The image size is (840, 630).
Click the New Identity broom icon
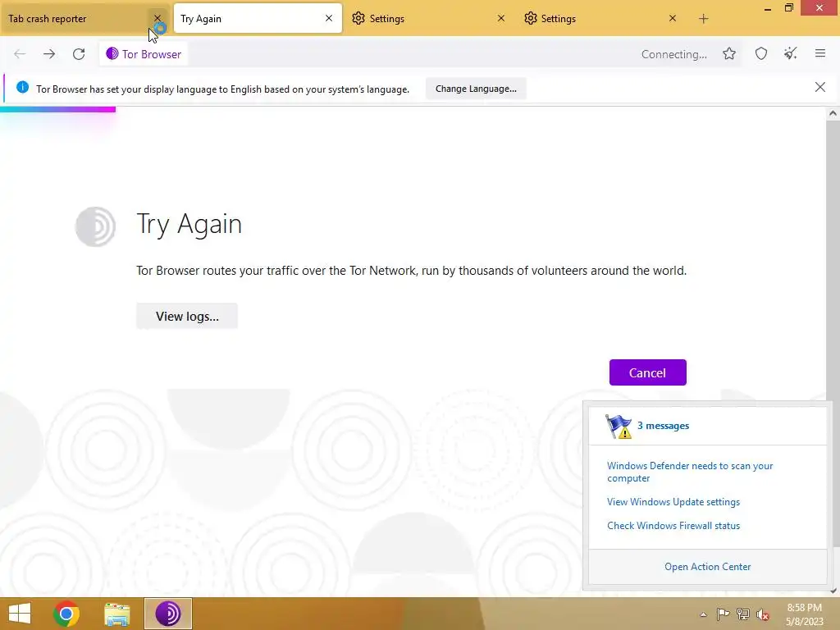tap(791, 53)
